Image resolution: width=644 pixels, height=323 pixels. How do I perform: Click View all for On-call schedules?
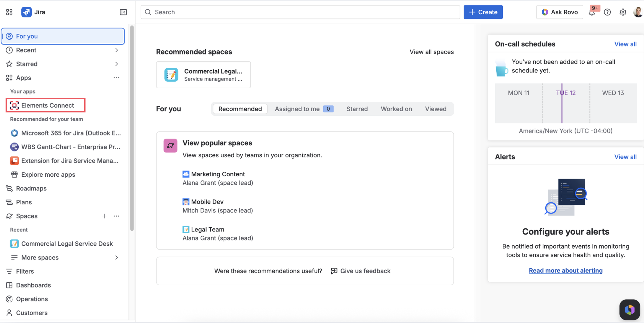coord(625,44)
